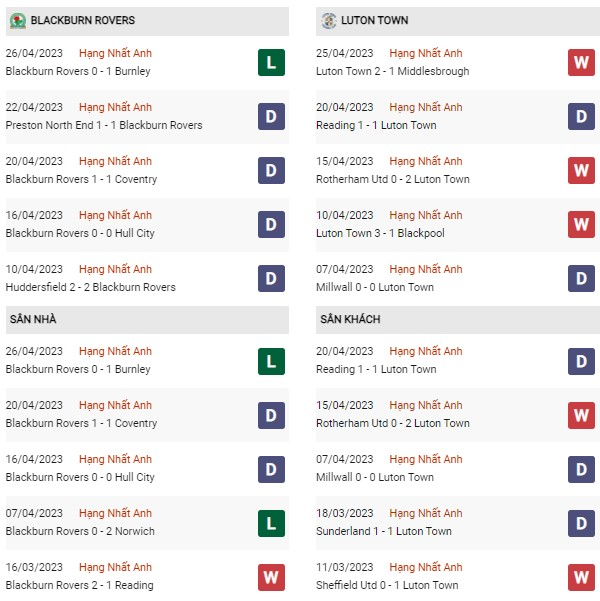Open Blackburn Rovers 0-2 Norwich match row
This screenshot has height=601, width=600.
(x=80, y=531)
